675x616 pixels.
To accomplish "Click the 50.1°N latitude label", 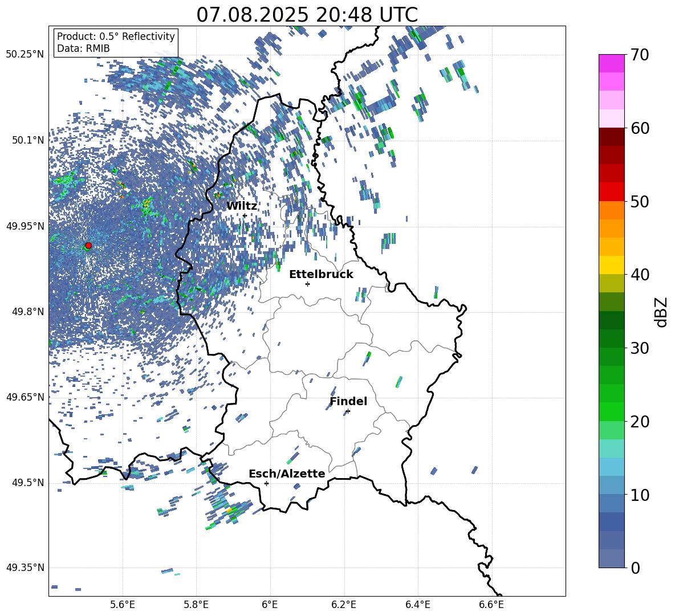I will pyautogui.click(x=27, y=141).
